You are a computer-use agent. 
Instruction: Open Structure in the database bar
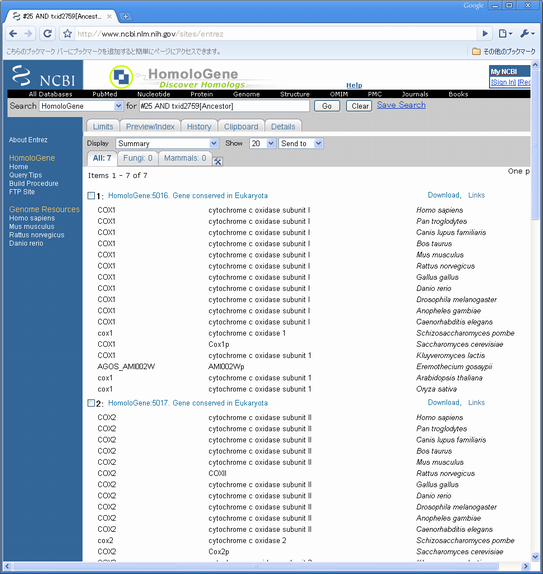295,94
